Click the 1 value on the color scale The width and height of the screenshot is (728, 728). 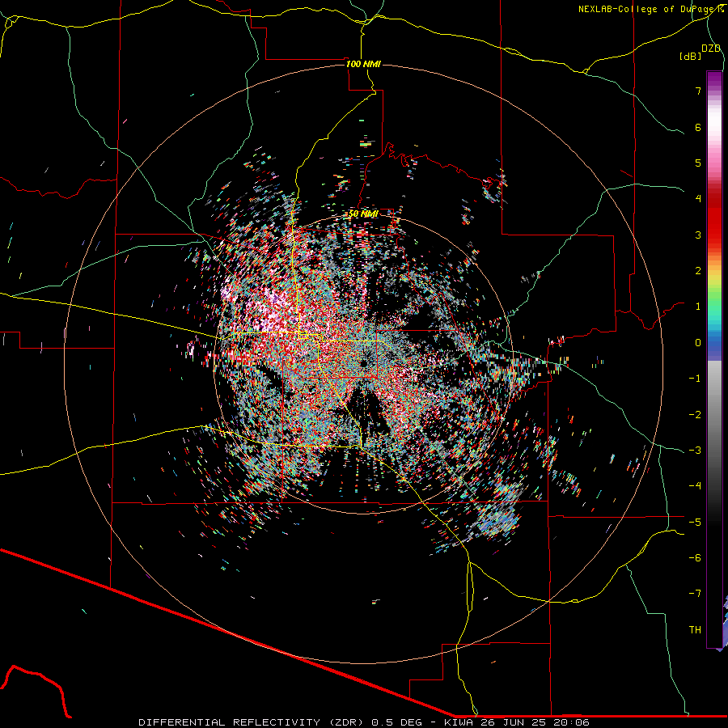coord(698,307)
